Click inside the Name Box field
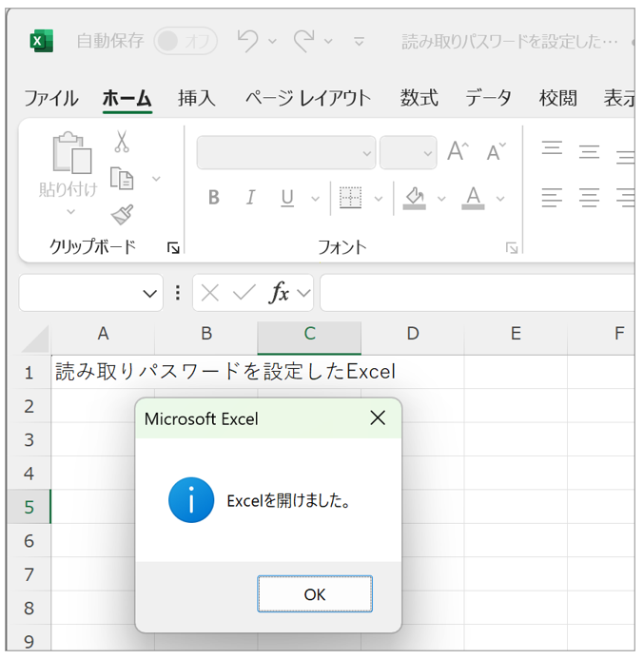This screenshot has height=659, width=644. click(80, 293)
